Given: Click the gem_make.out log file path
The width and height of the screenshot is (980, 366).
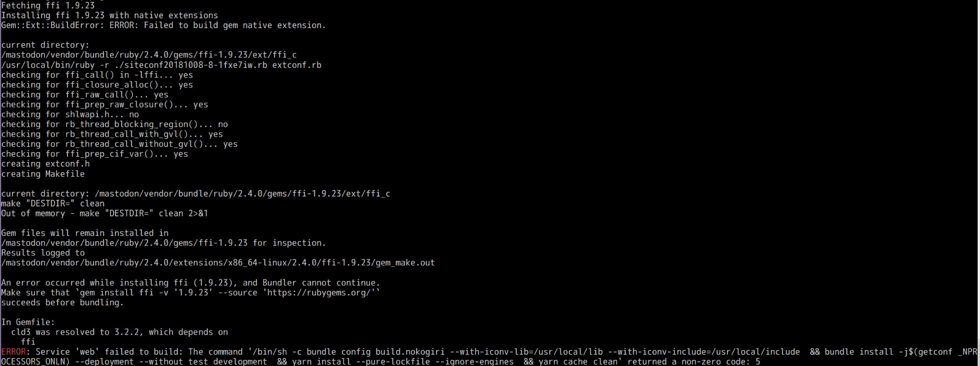Looking at the screenshot, I should click(218, 263).
